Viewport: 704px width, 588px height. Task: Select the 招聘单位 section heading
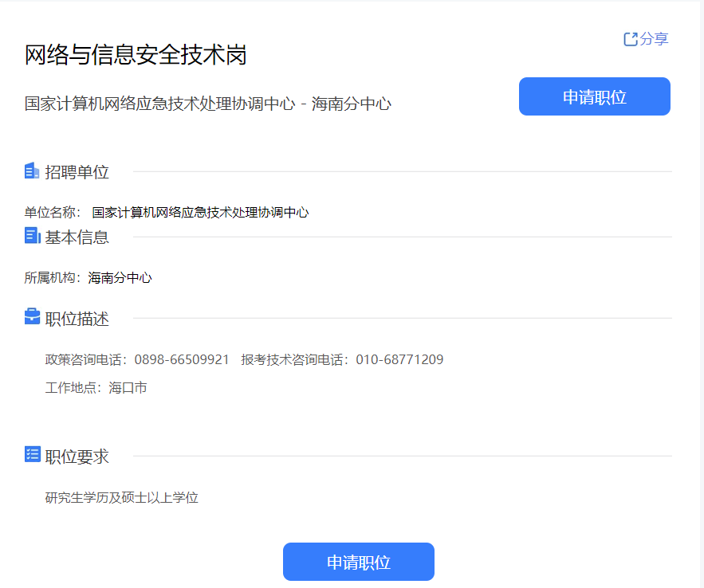click(x=77, y=171)
